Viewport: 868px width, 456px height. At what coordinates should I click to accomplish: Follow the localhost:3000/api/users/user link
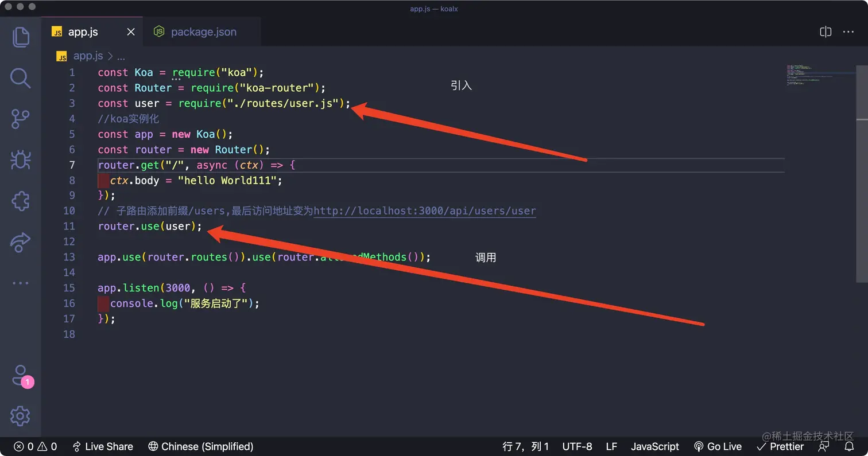[424, 211]
